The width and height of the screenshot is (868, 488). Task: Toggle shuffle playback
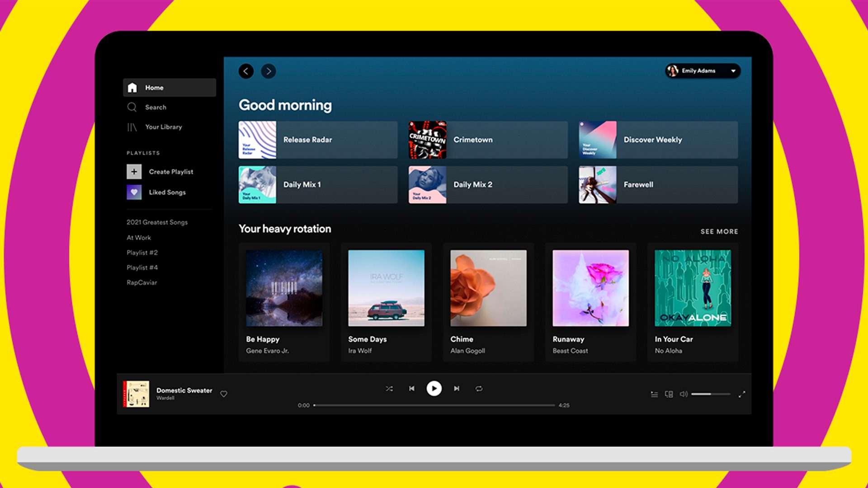point(389,389)
